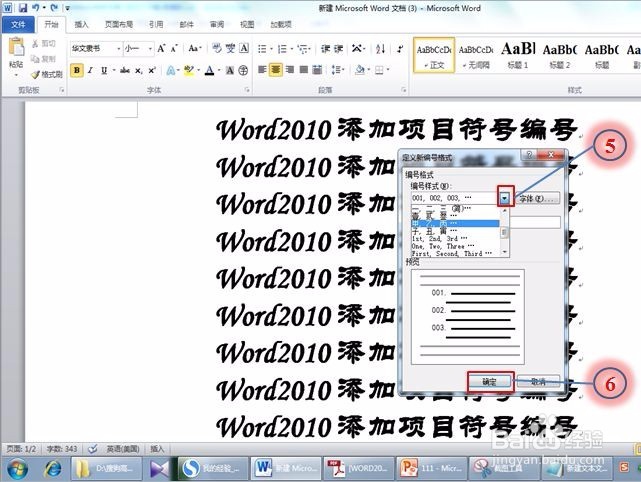Click scroll-down arrow of number style list
This screenshot has width=641, height=482.
[504, 252]
